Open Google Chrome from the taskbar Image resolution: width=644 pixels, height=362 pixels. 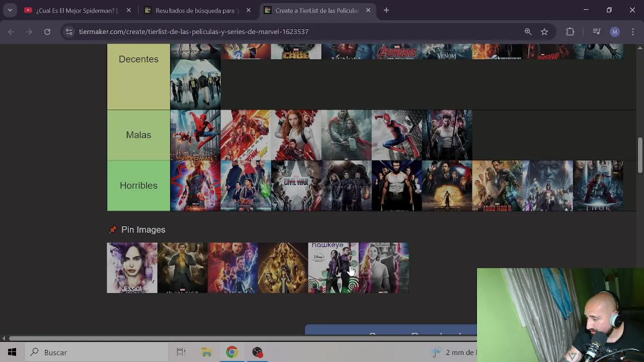[232, 352]
